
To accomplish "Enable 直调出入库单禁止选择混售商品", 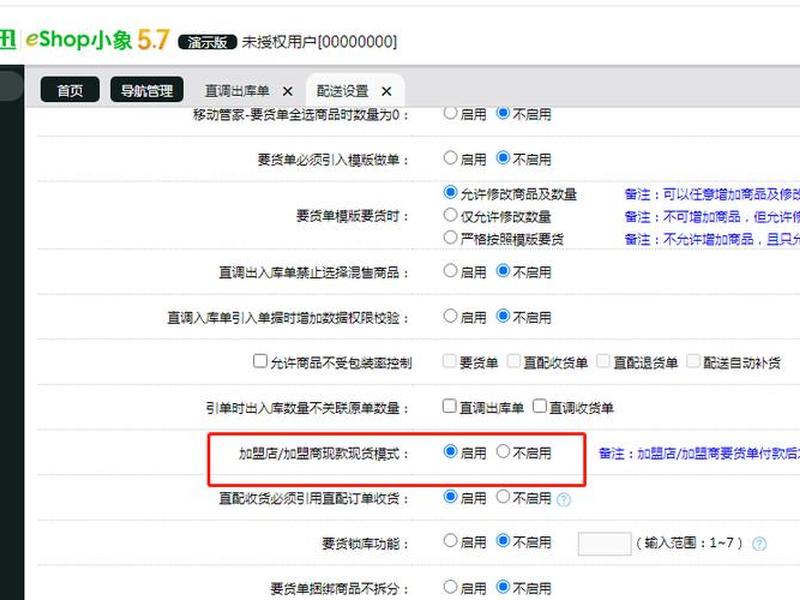I will [450, 270].
